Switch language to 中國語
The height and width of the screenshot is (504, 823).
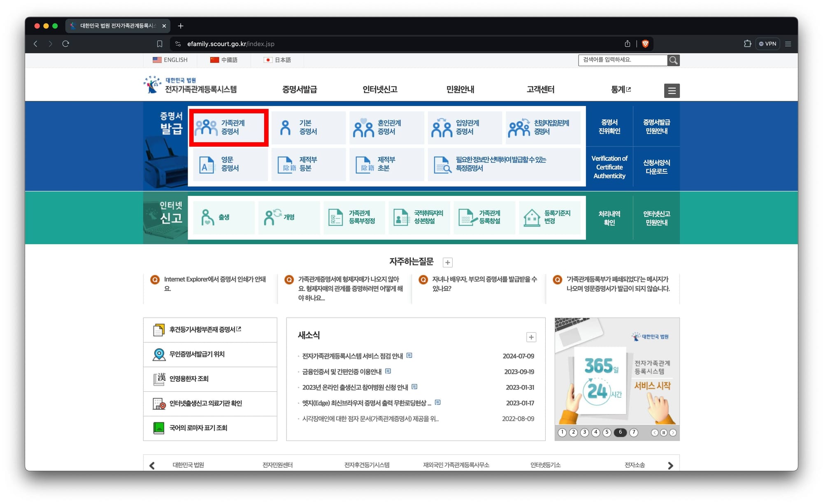tap(223, 60)
